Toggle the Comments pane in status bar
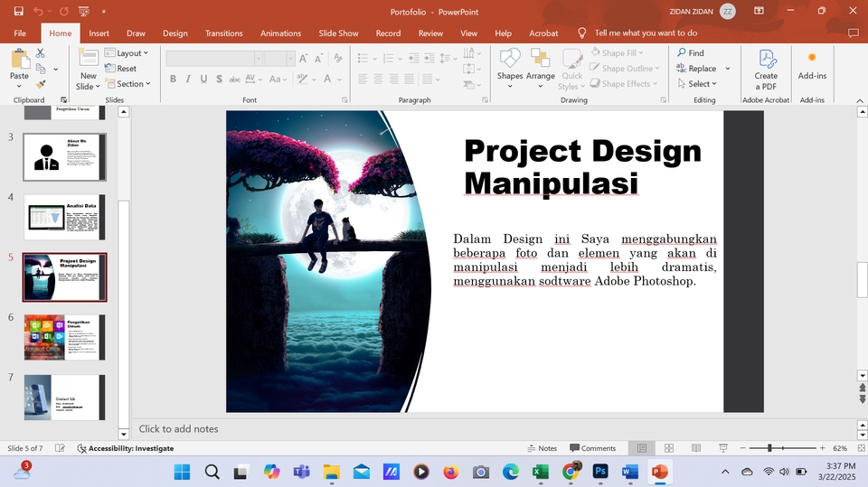This screenshot has height=487, width=868. pyautogui.click(x=592, y=448)
